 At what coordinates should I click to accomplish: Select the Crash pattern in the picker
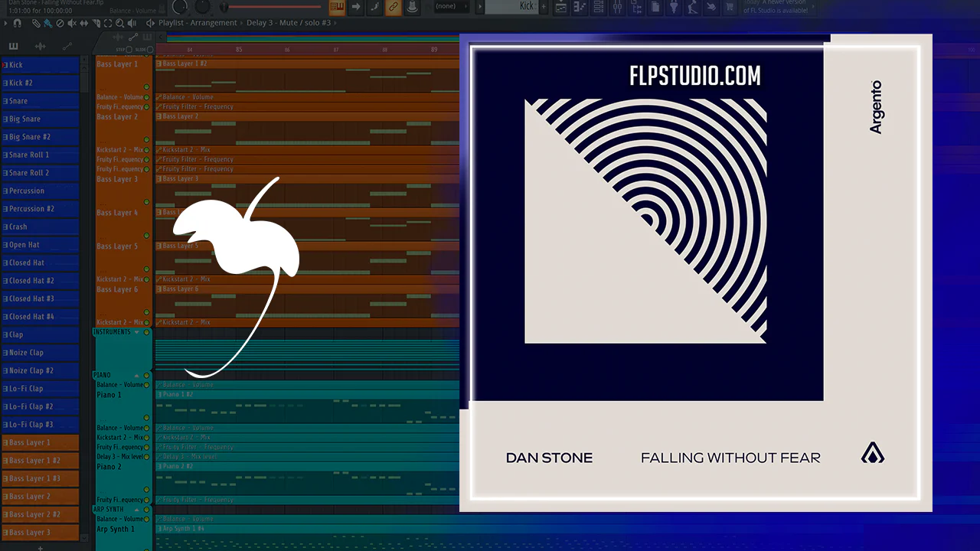(x=41, y=227)
